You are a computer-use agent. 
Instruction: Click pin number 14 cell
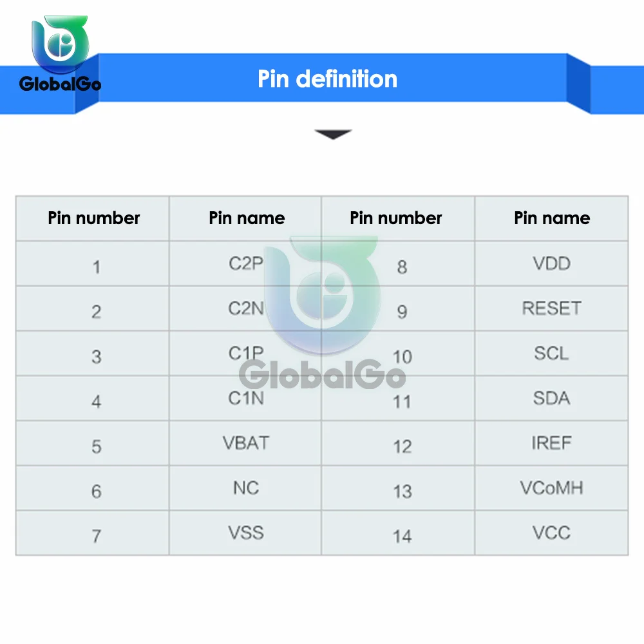[402, 536]
